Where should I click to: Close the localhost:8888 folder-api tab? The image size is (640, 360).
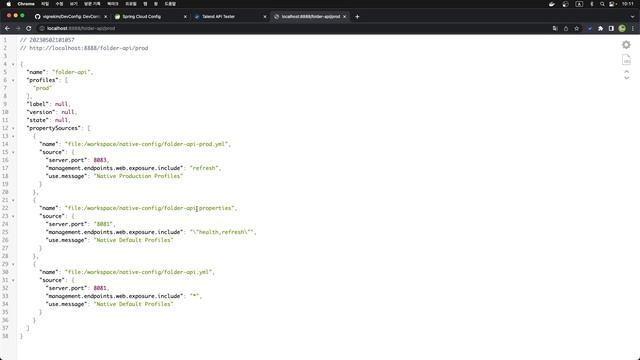pos(344,17)
